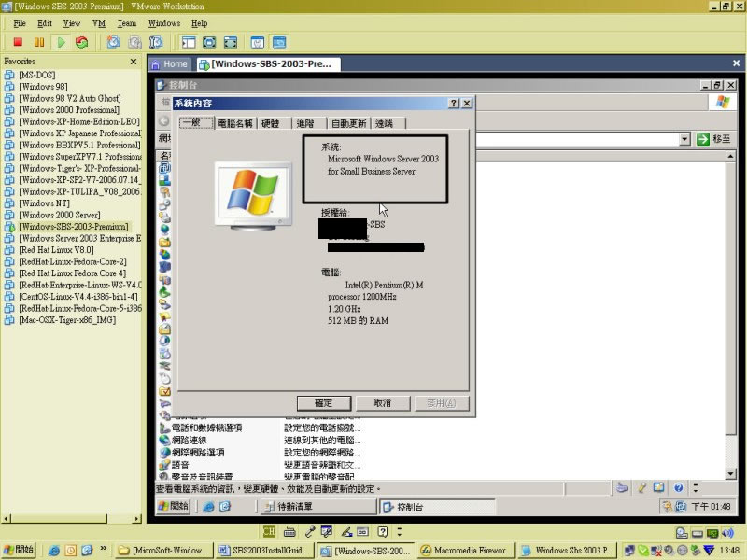Open 電話和數據機選項 in 控制台 list

pos(206,427)
